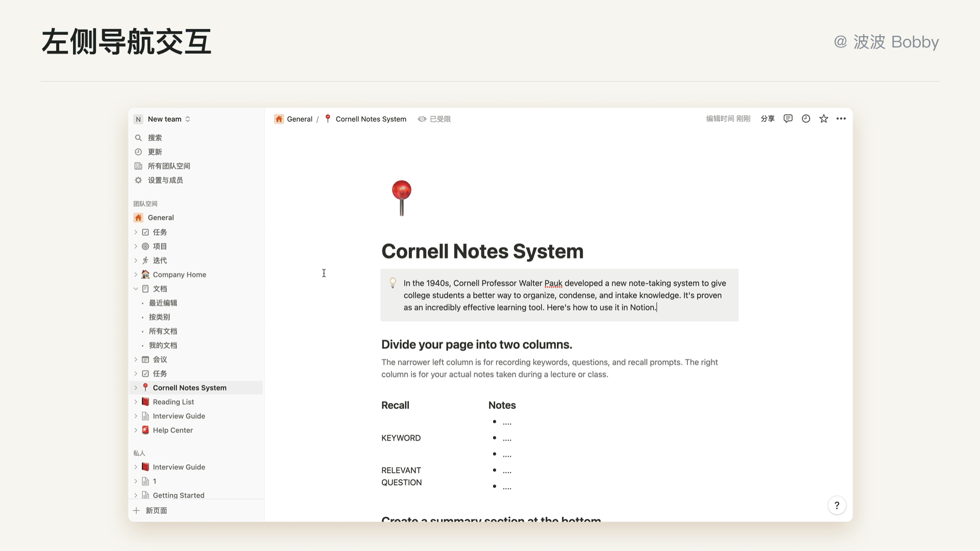This screenshot has height=551, width=980.
Task: Open search in sidebar
Action: [x=155, y=138]
